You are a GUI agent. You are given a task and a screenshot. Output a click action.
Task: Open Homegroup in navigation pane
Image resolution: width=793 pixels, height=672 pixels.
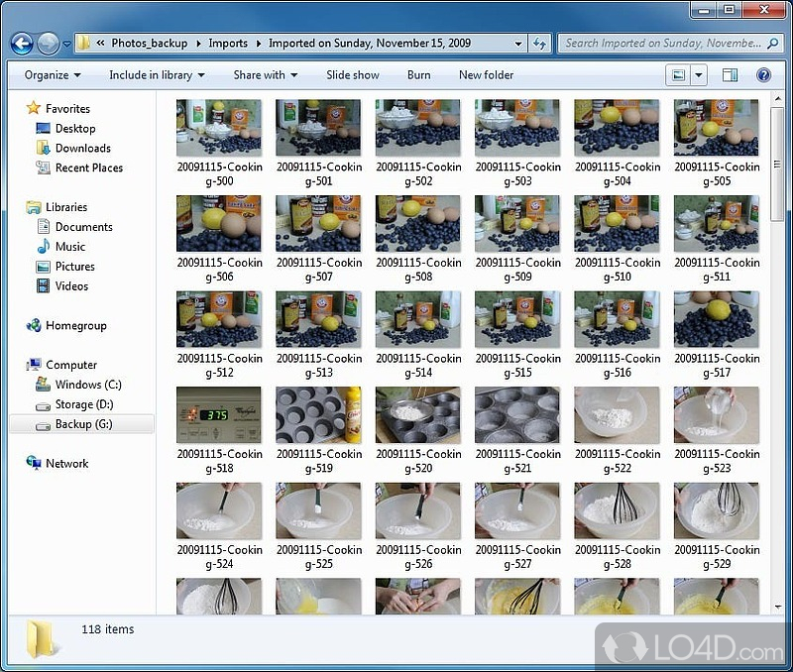(75, 325)
